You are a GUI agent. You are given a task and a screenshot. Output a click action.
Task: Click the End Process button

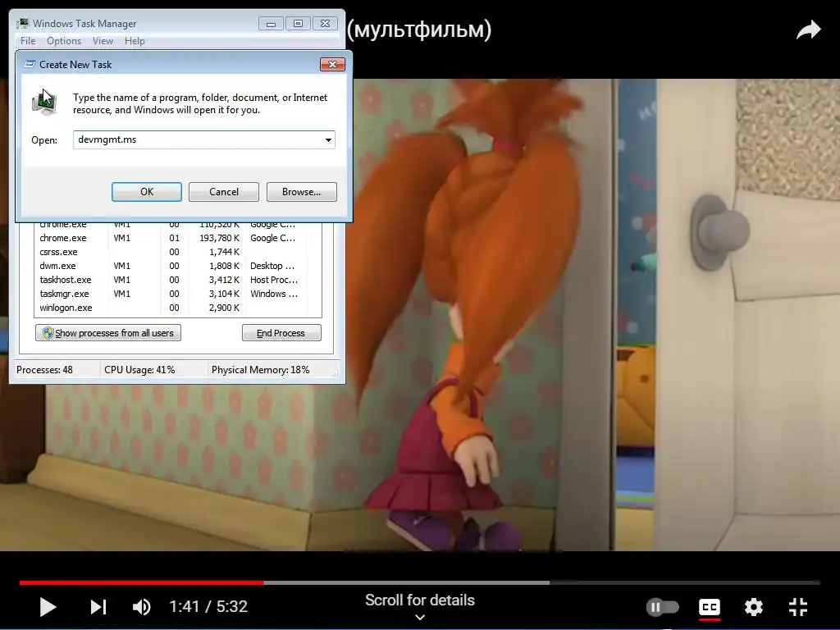(x=282, y=333)
